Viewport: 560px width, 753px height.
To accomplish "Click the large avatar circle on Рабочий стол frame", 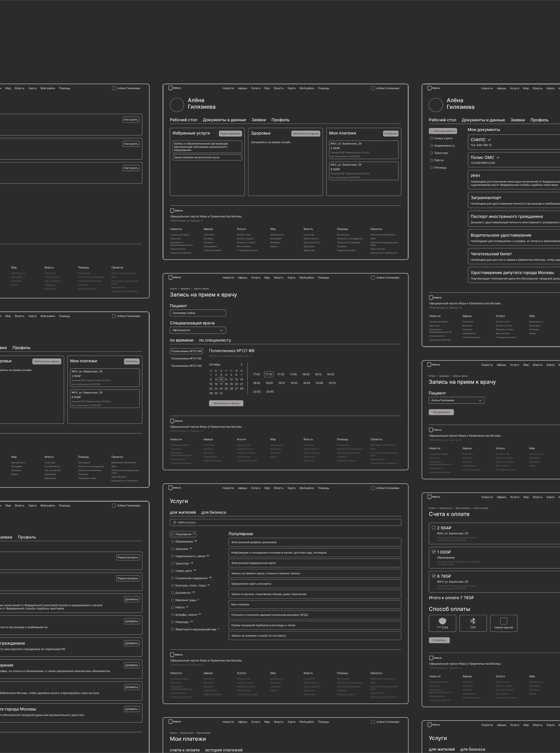I will pos(177,105).
